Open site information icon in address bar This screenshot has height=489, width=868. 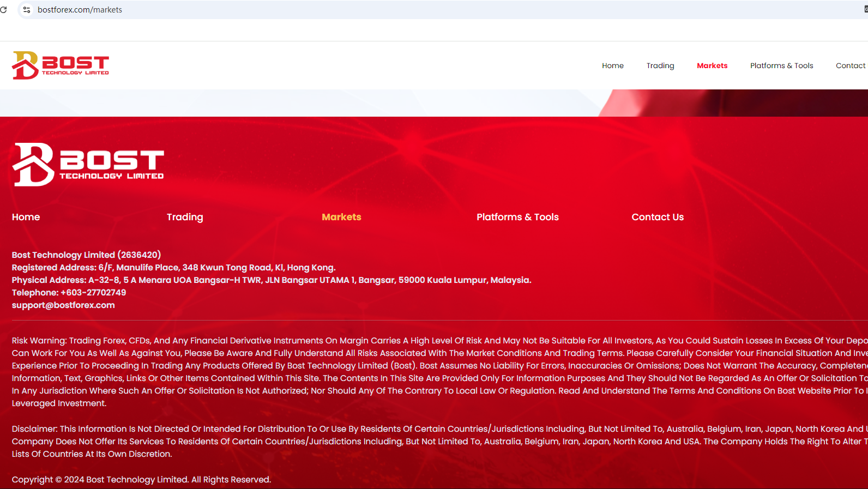(27, 10)
